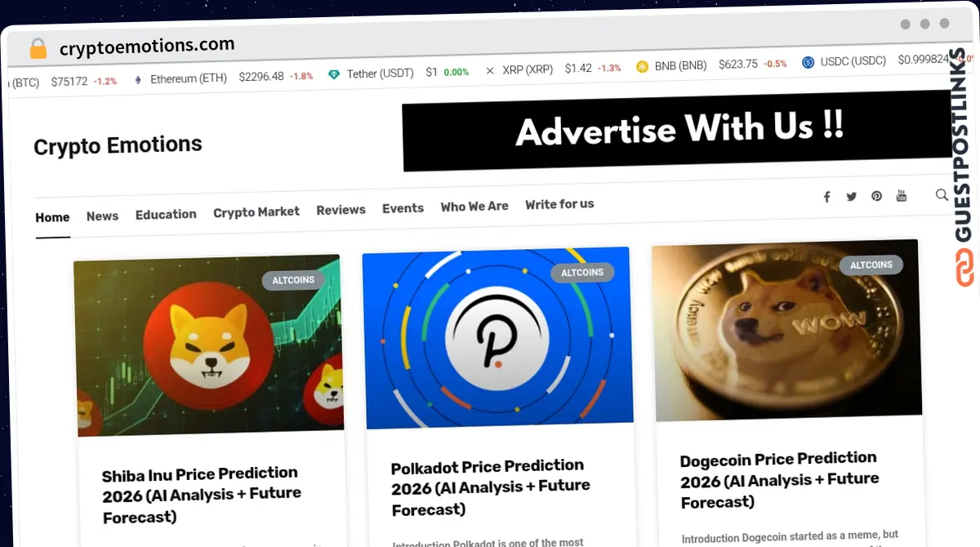980x547 pixels.
Task: Click the Crypto Emotions site logo
Action: click(x=118, y=146)
